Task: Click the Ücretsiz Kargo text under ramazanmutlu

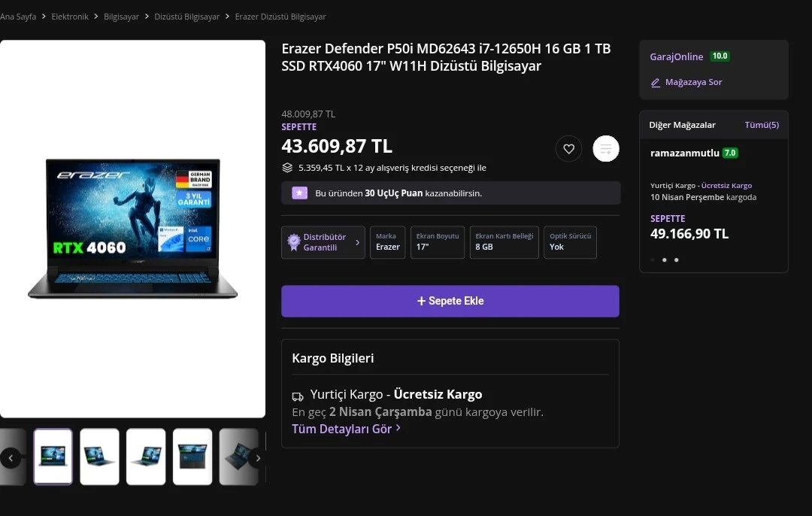Action: click(x=726, y=186)
